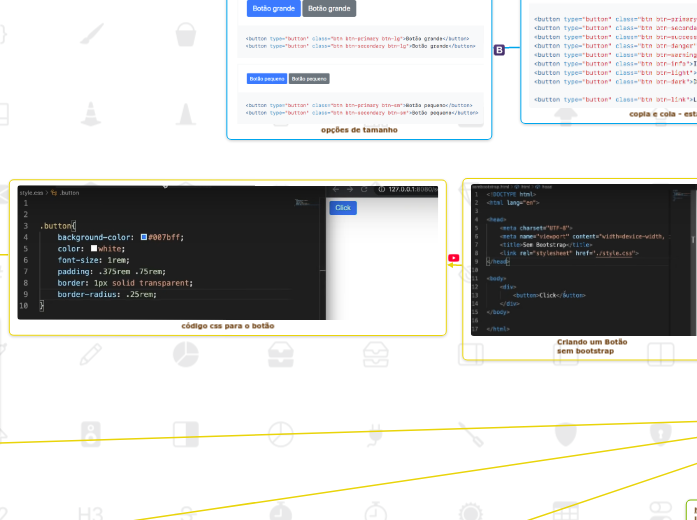Click the #007bff blue color swatch
The height and width of the screenshot is (520, 697).
tap(144, 238)
